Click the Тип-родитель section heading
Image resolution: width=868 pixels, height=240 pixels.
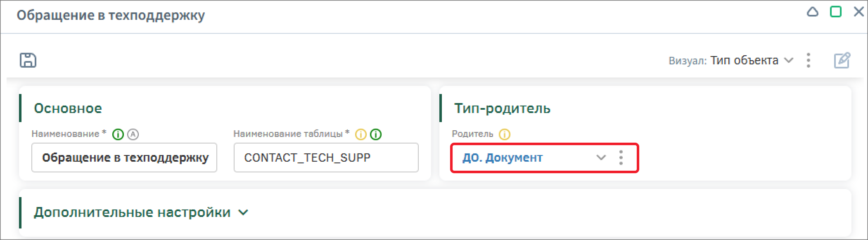point(502,108)
